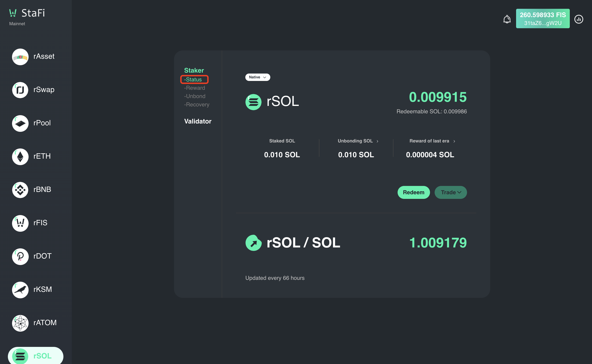Click the rSOL balance 0.009915

(x=438, y=97)
